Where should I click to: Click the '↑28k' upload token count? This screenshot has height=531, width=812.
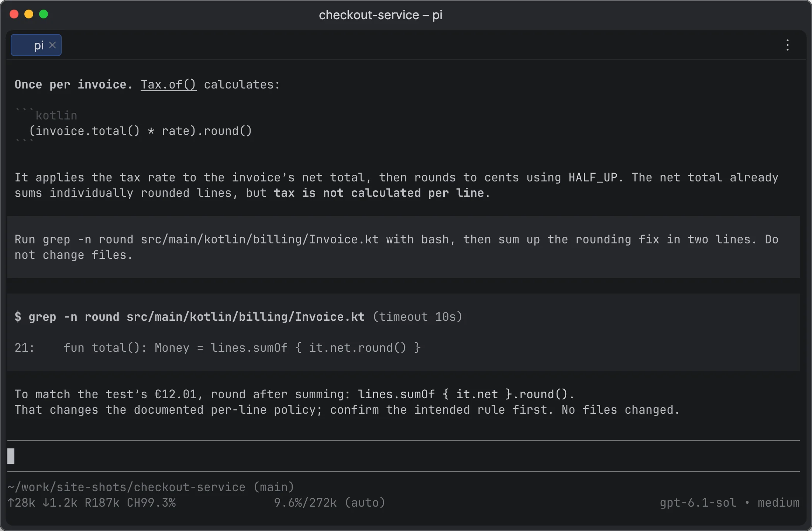coord(21,503)
